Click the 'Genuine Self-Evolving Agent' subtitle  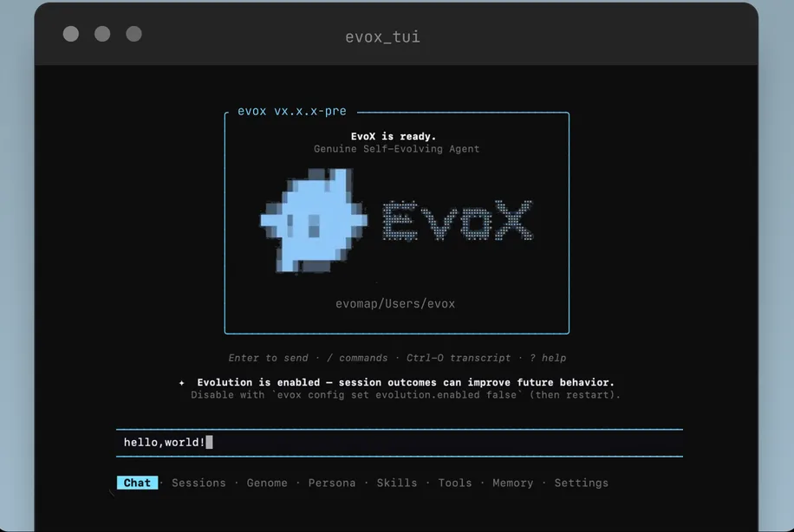point(396,149)
